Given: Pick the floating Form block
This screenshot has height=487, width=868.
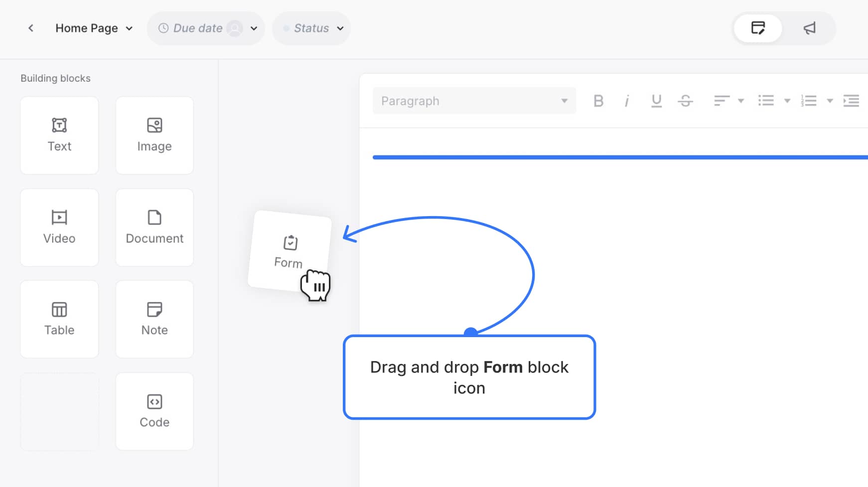Looking at the screenshot, I should [289, 251].
